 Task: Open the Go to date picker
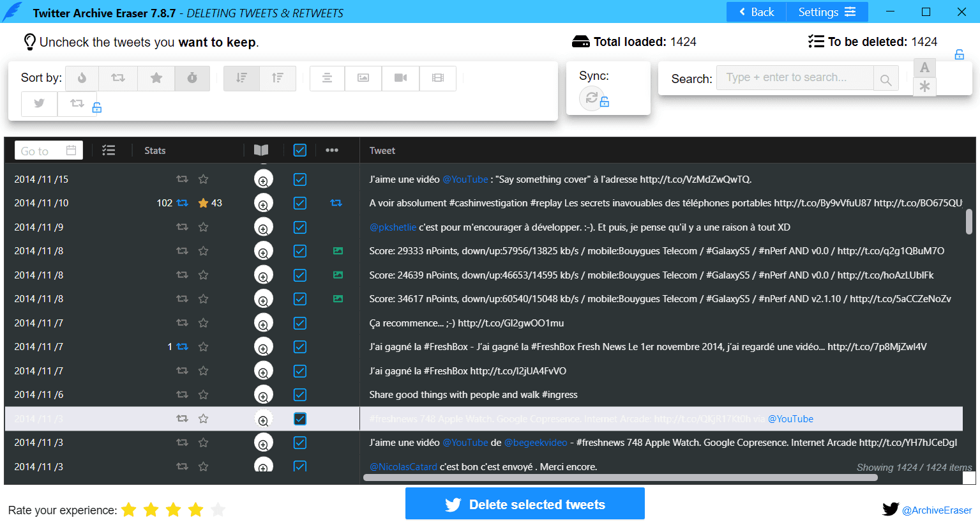point(49,151)
